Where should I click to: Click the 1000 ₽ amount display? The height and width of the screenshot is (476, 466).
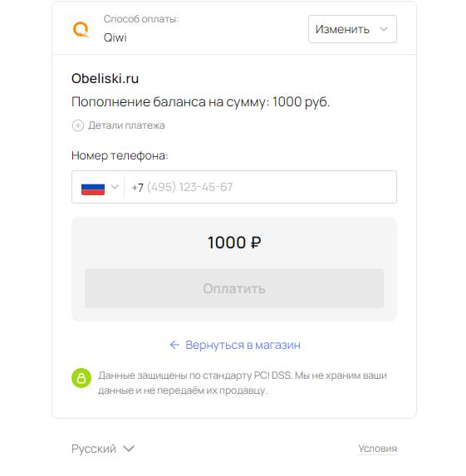coord(234,243)
